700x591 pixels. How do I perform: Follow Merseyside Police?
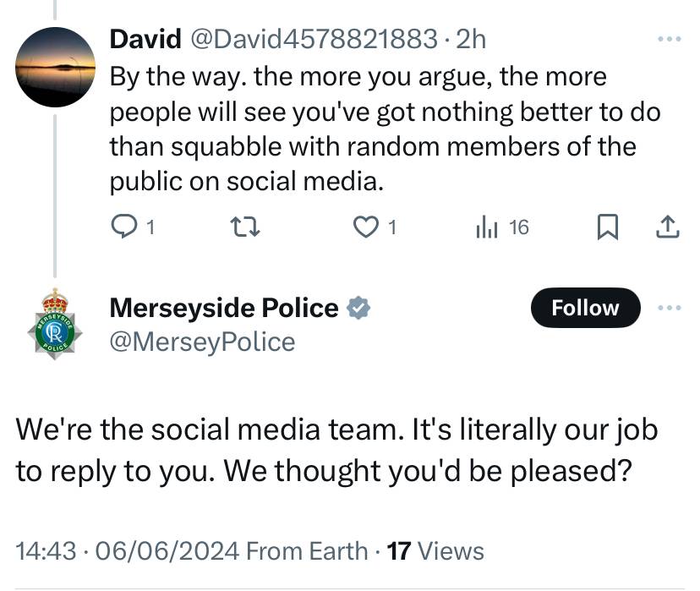click(585, 308)
